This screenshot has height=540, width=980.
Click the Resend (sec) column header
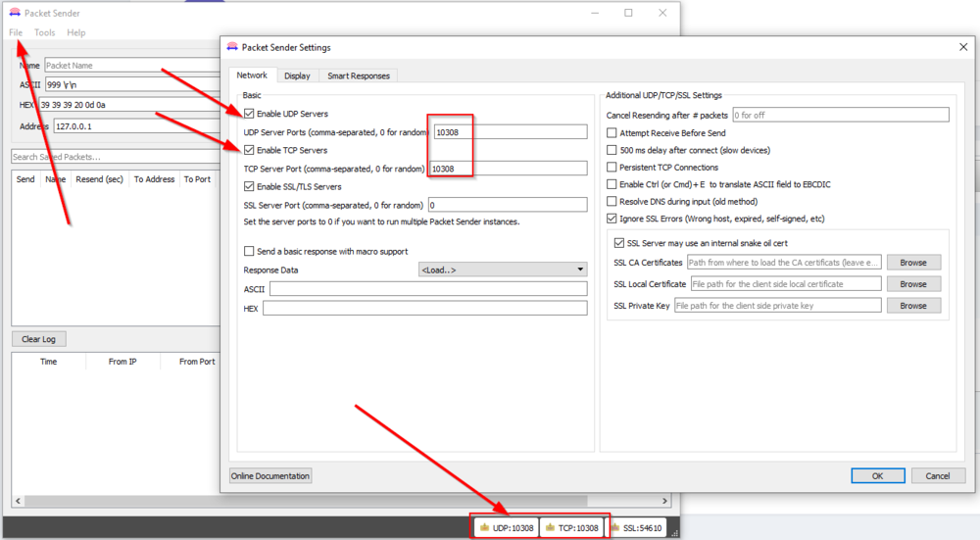click(99, 178)
